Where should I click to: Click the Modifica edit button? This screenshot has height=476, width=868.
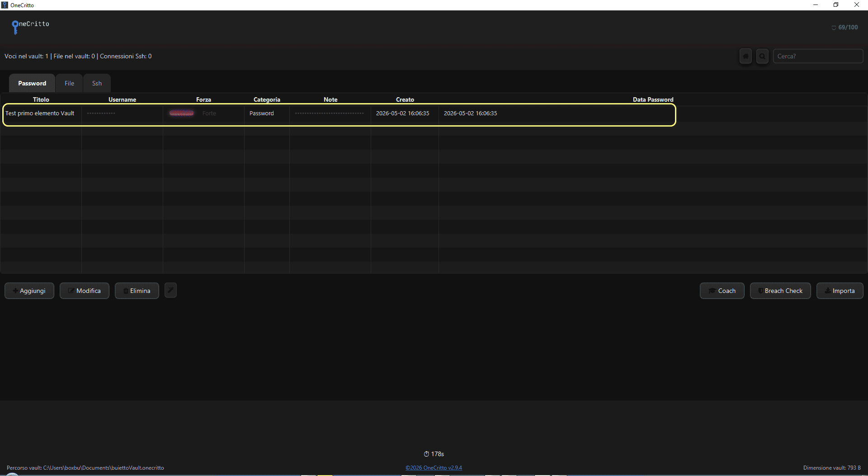coord(85,291)
